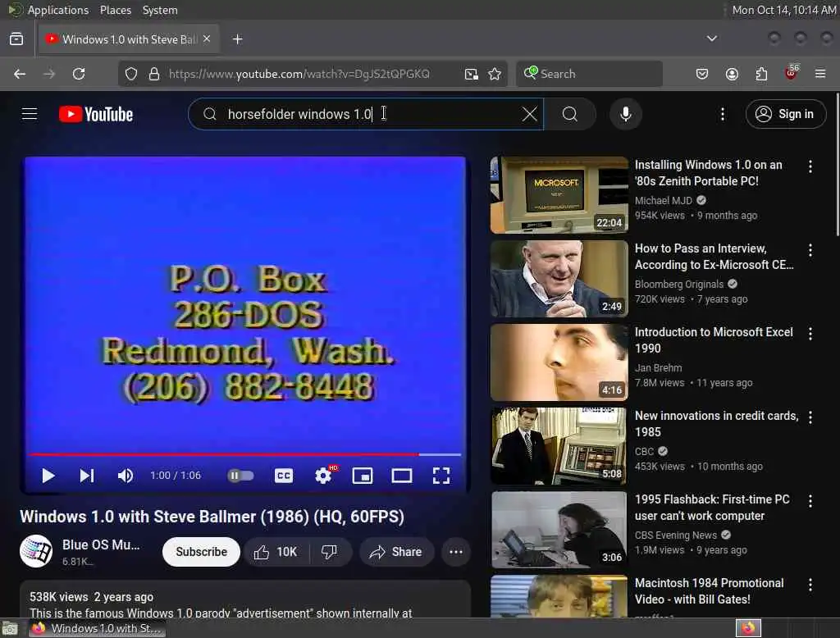This screenshot has height=638, width=840.
Task: Go to the YouTube home logo
Action: click(x=96, y=114)
